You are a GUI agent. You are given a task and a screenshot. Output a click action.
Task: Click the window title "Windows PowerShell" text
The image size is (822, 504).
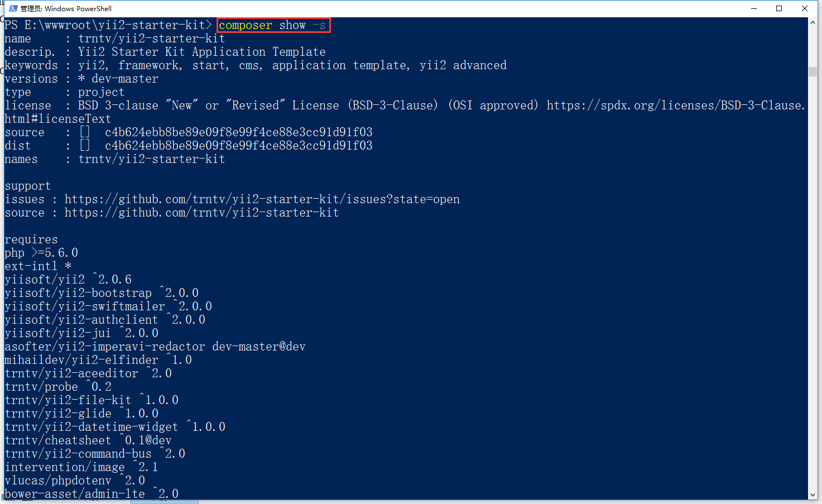click(x=78, y=8)
